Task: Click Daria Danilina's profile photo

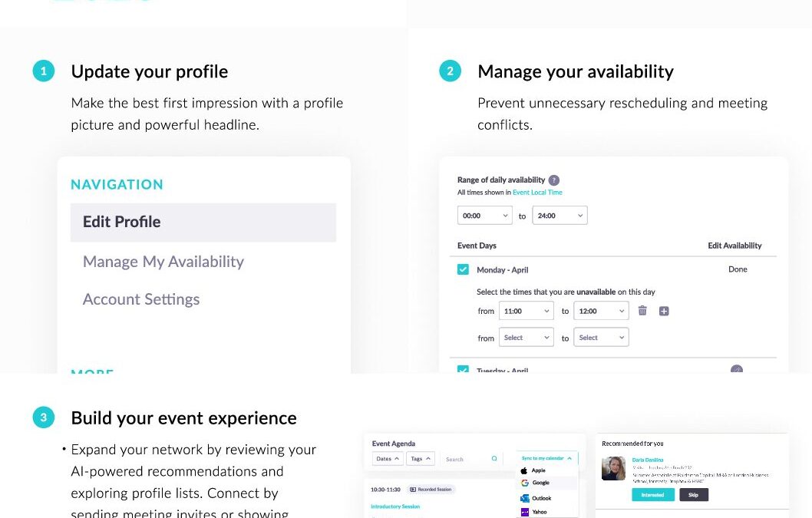Action: point(613,468)
